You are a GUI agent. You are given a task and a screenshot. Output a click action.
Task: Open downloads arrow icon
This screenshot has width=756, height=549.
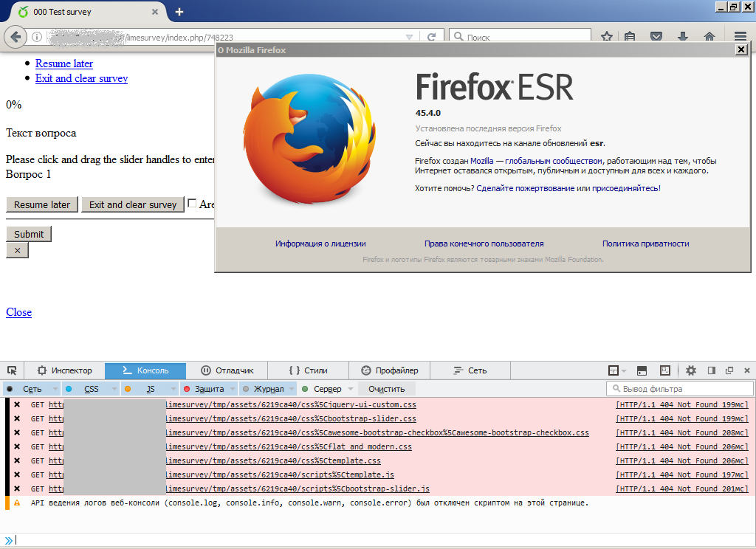683,37
